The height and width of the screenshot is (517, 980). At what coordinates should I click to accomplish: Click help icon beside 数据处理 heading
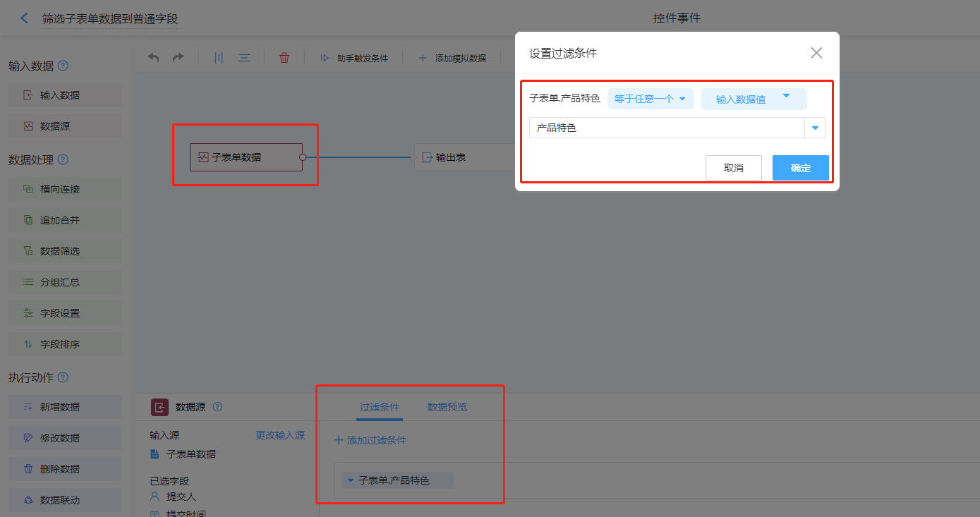63,160
